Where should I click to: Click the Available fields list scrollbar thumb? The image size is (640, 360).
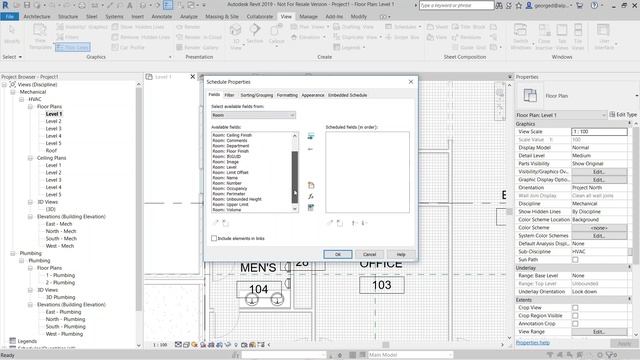[295, 177]
